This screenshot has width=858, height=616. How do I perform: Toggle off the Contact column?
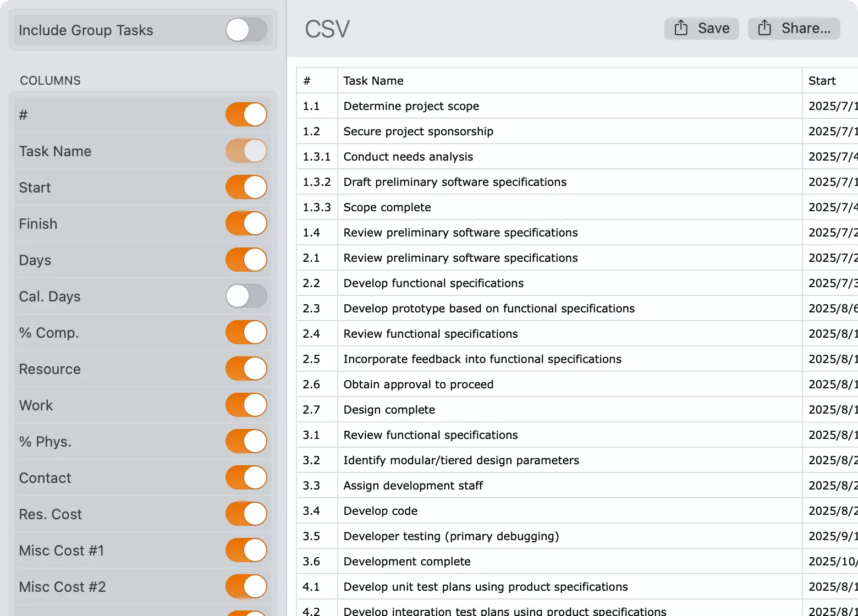(246, 477)
